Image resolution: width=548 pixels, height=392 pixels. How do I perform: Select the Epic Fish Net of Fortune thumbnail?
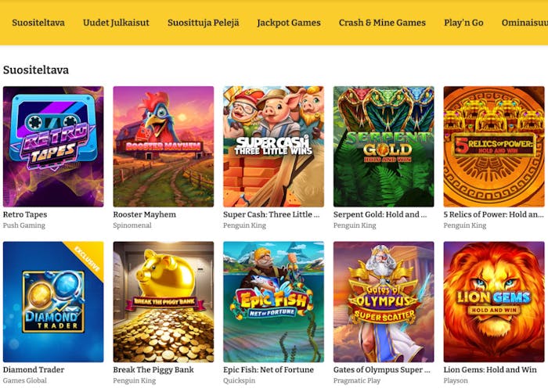click(x=273, y=301)
